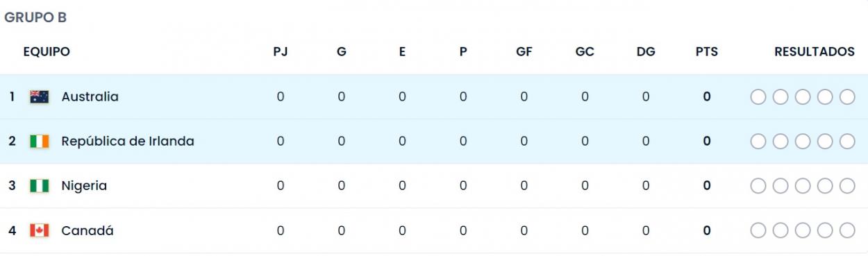868x256 pixels.
Task: Click the Australia flag icon
Action: click(40, 97)
